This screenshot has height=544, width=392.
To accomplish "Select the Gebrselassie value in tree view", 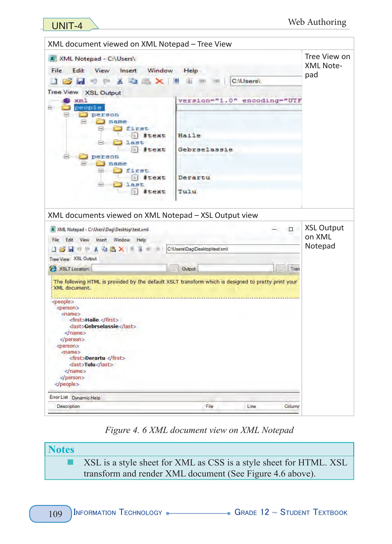I will [205, 150].
